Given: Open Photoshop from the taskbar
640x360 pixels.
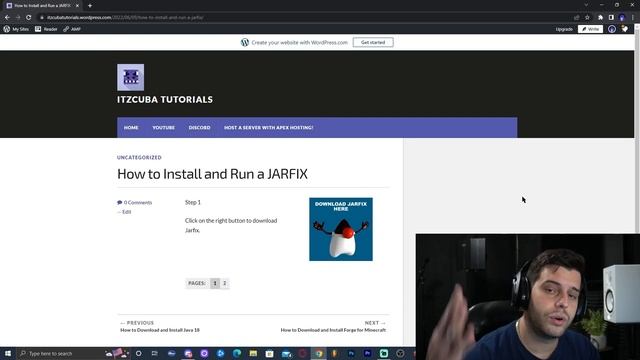Looking at the screenshot, I should tap(351, 353).
